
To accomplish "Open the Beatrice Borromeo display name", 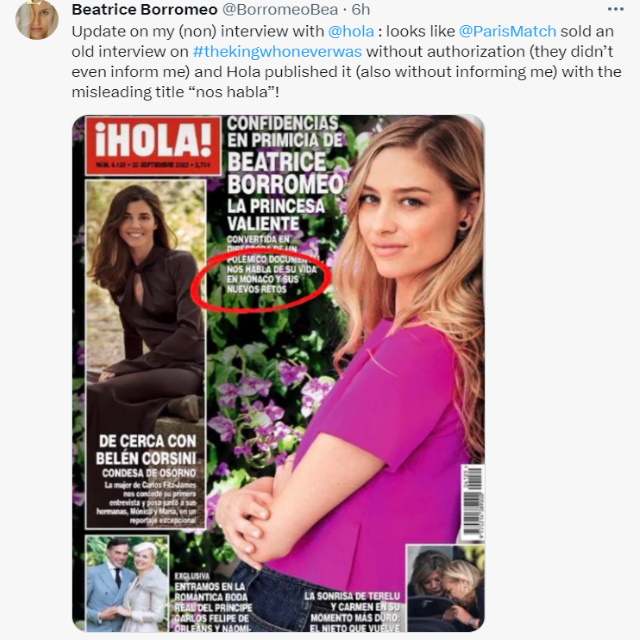I will [x=144, y=9].
